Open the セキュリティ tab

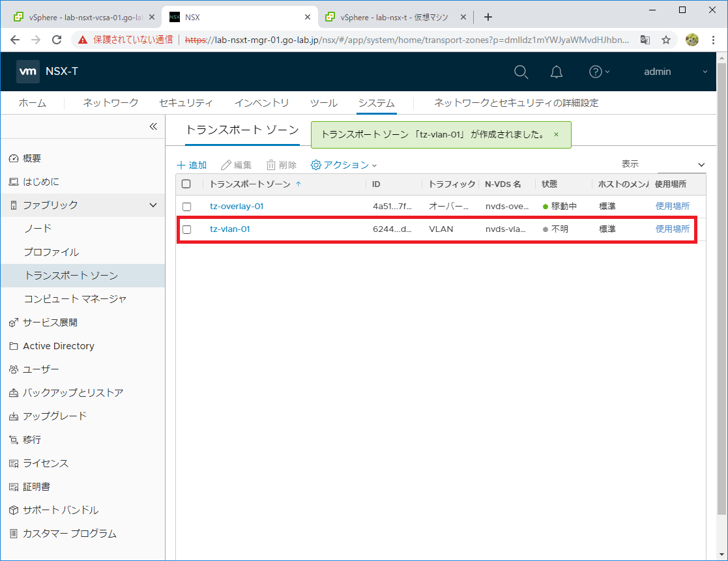pos(186,103)
